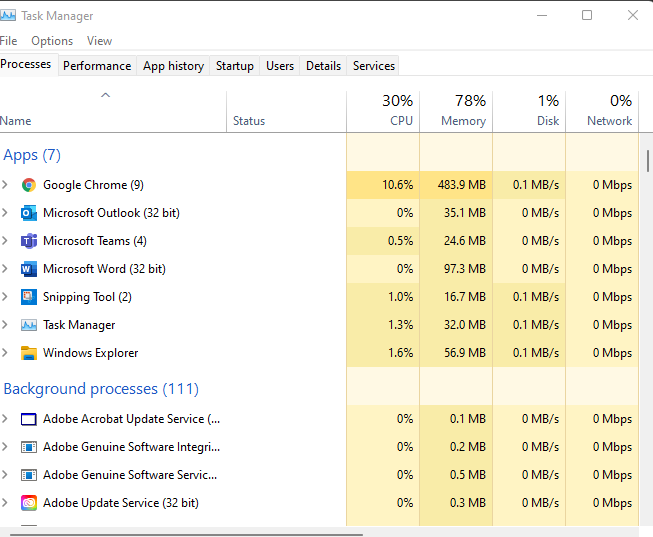The height and width of the screenshot is (537, 653).
Task: Switch to the Performance tab
Action: 97,66
